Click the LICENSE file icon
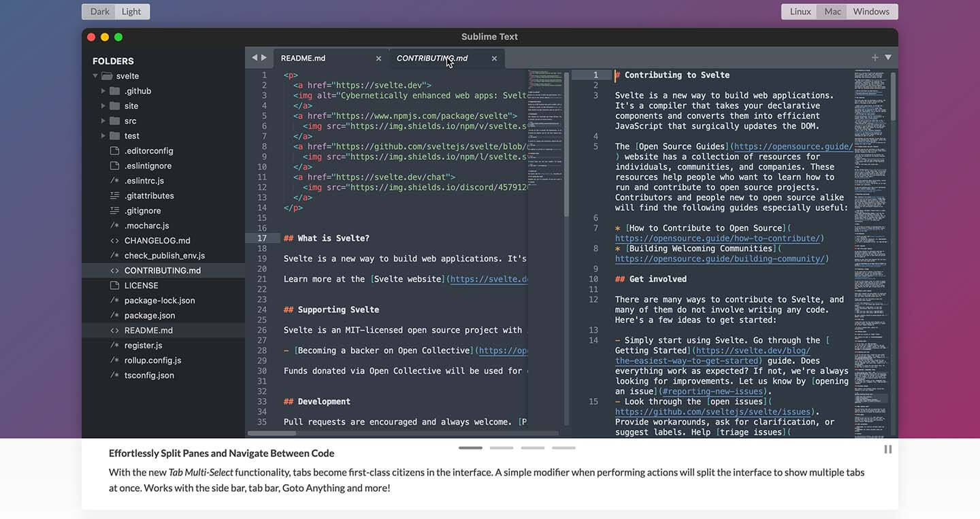The image size is (980, 519). pos(114,286)
